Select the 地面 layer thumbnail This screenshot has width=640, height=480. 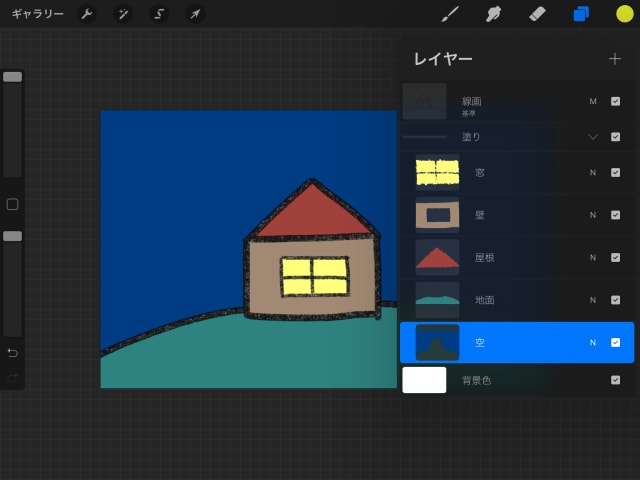[x=437, y=300]
